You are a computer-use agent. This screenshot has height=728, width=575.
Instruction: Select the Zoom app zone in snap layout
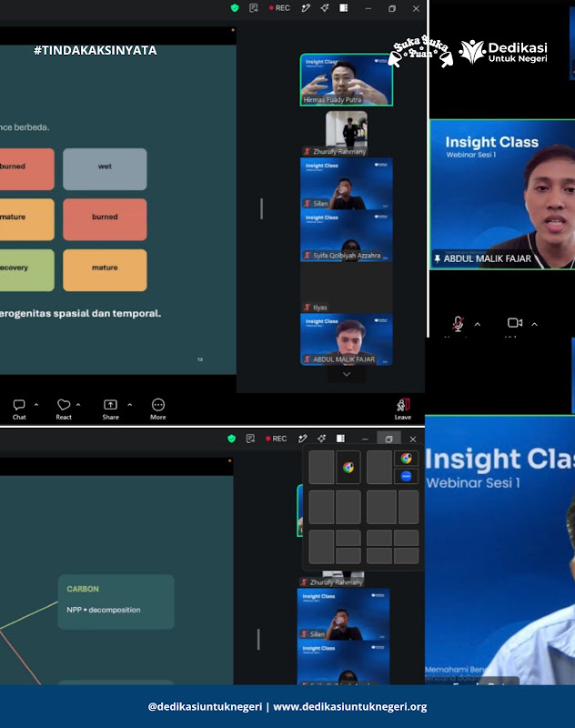point(406,476)
